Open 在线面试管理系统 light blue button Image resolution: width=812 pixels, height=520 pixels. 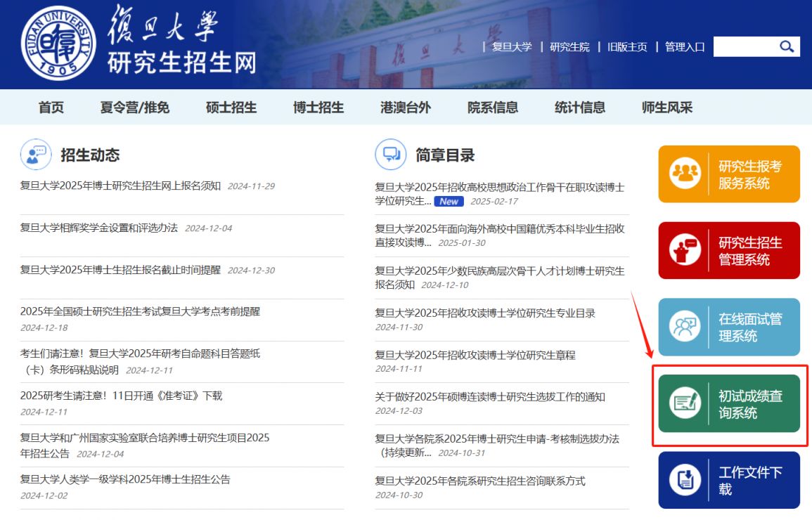click(x=729, y=327)
